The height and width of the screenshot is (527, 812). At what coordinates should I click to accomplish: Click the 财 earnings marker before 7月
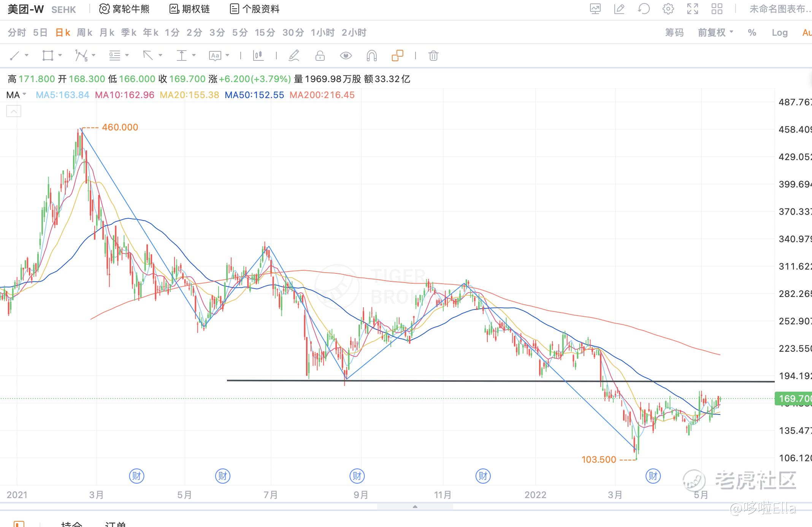click(223, 476)
